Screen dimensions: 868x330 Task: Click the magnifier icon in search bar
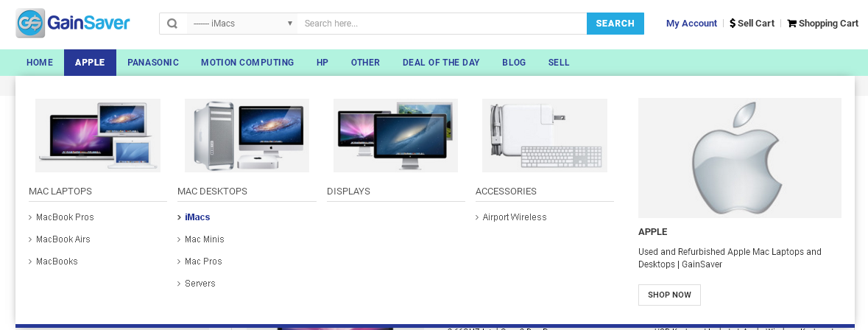(173, 24)
